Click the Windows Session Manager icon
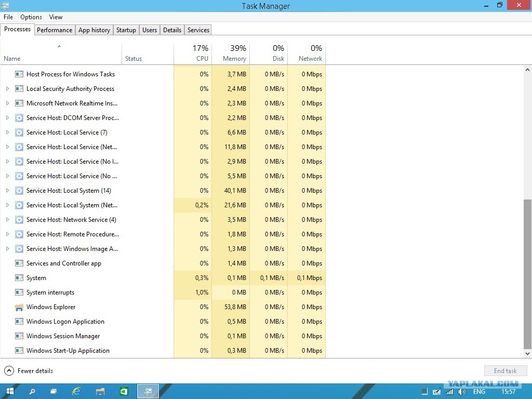The image size is (532, 399). click(x=19, y=336)
